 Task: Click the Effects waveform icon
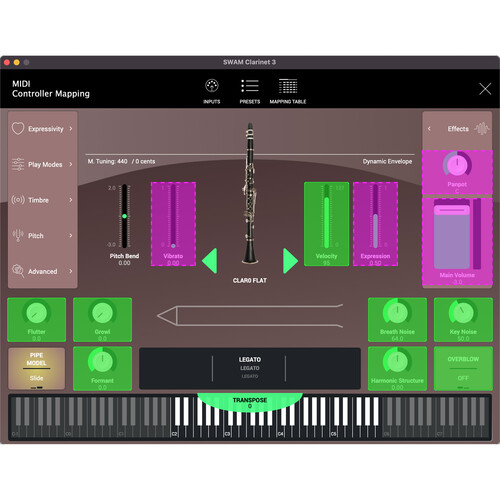(x=481, y=129)
